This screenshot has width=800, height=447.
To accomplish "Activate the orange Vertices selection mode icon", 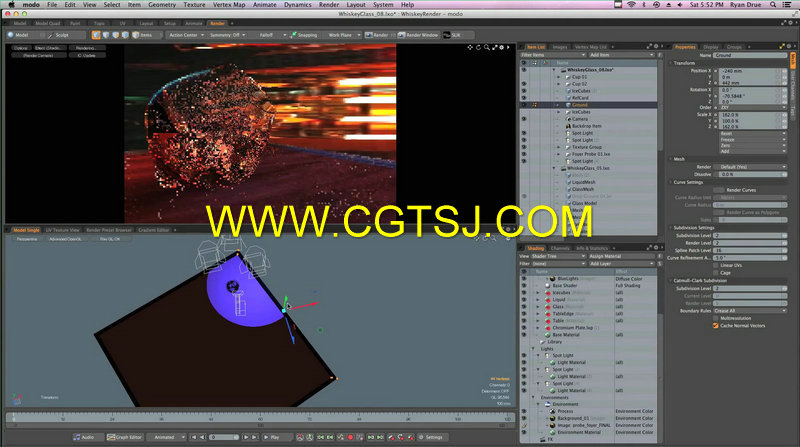I will (x=96, y=35).
